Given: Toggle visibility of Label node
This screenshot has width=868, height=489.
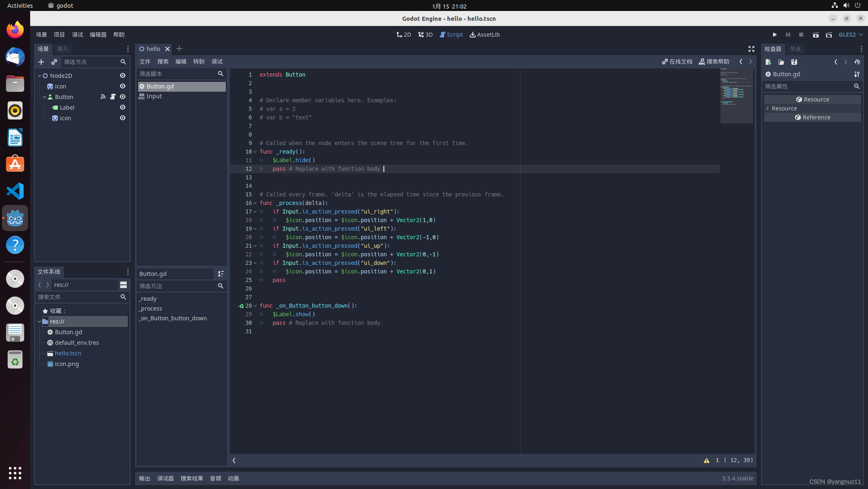Looking at the screenshot, I should (x=122, y=107).
